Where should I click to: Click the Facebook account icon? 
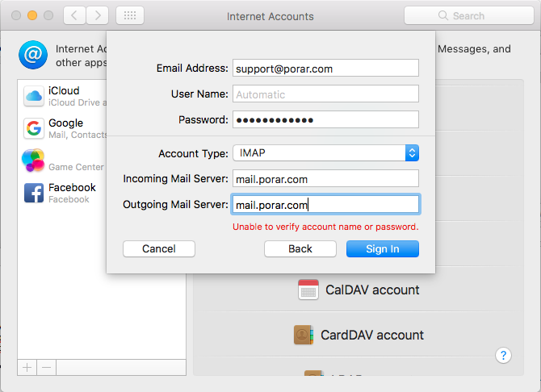tap(34, 193)
